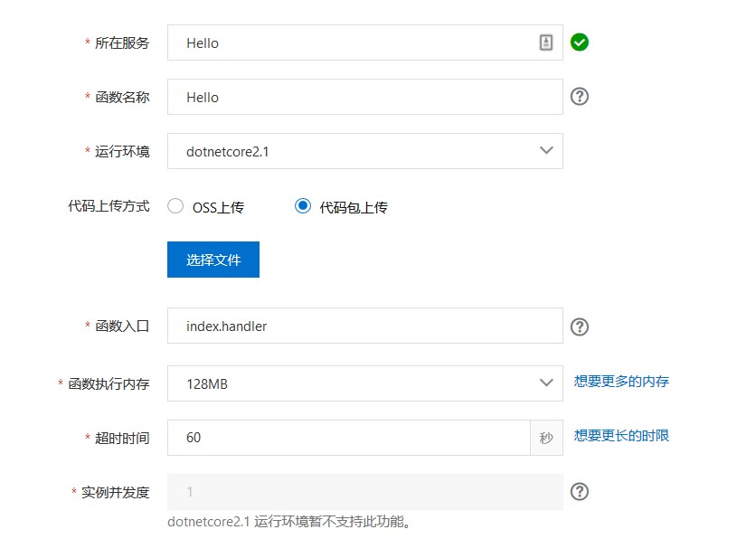
Task: Focus the 函数入口 index.handler input
Action: [365, 326]
